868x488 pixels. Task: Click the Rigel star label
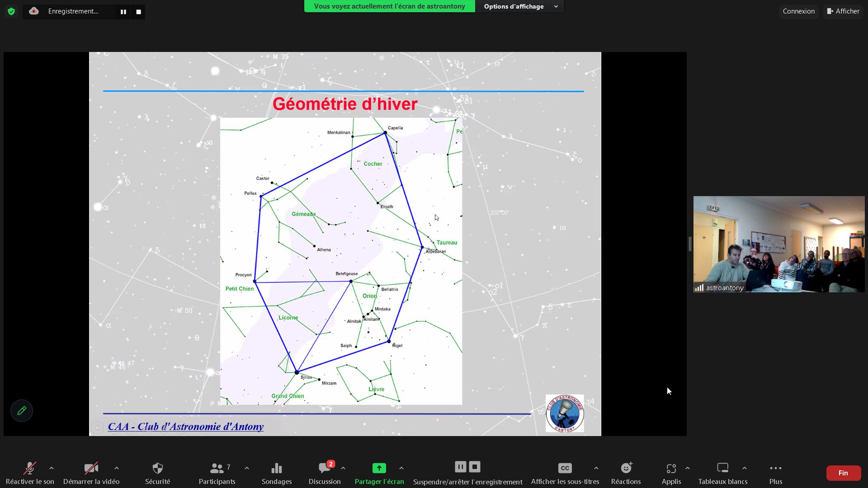click(397, 346)
